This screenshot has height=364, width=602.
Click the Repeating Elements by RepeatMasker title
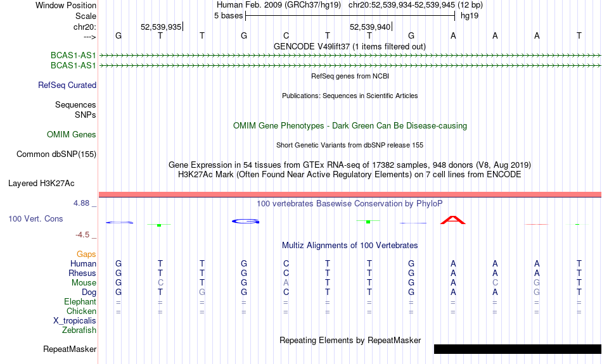click(x=350, y=341)
